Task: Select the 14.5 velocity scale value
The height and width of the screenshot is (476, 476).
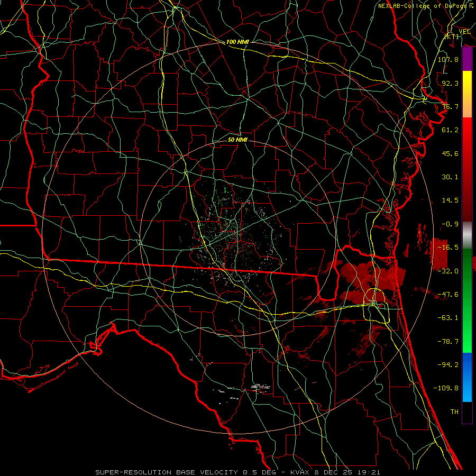Action: (450, 200)
